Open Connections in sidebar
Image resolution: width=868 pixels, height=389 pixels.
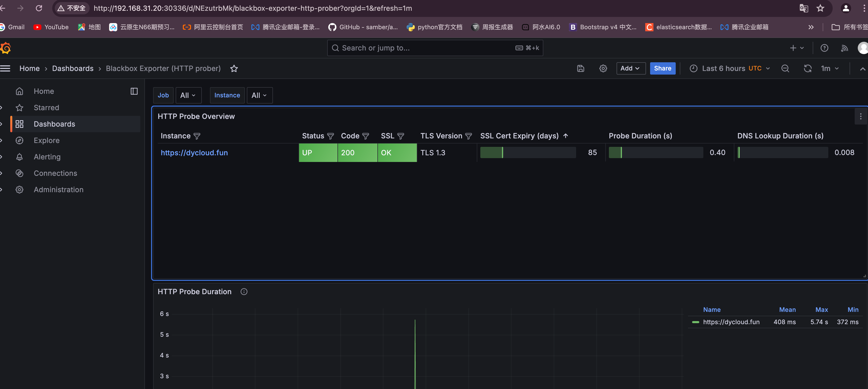coord(55,173)
